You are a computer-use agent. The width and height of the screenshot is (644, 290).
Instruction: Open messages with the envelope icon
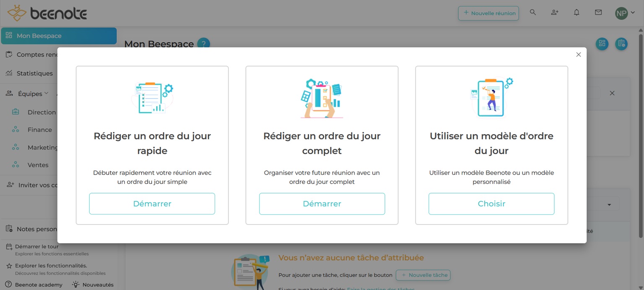[x=598, y=13]
